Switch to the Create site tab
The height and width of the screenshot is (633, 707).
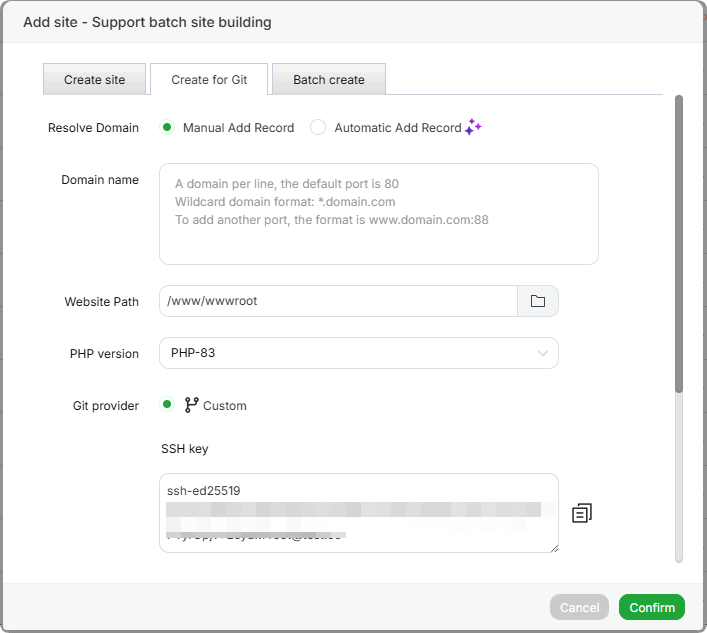coord(95,80)
